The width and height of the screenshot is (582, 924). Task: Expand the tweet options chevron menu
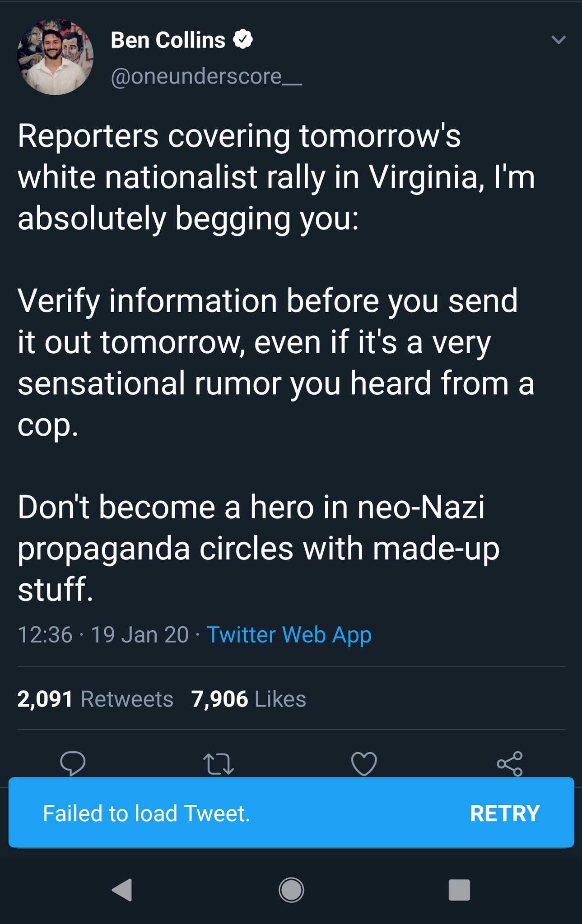tap(559, 40)
